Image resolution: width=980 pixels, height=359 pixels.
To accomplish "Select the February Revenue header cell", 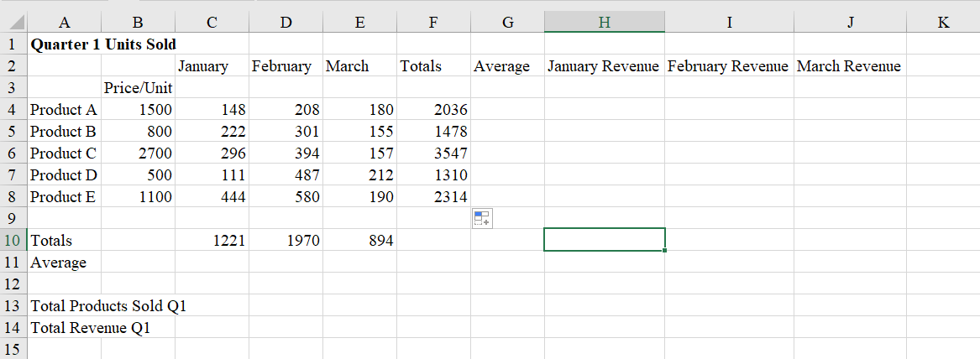I will (x=727, y=65).
